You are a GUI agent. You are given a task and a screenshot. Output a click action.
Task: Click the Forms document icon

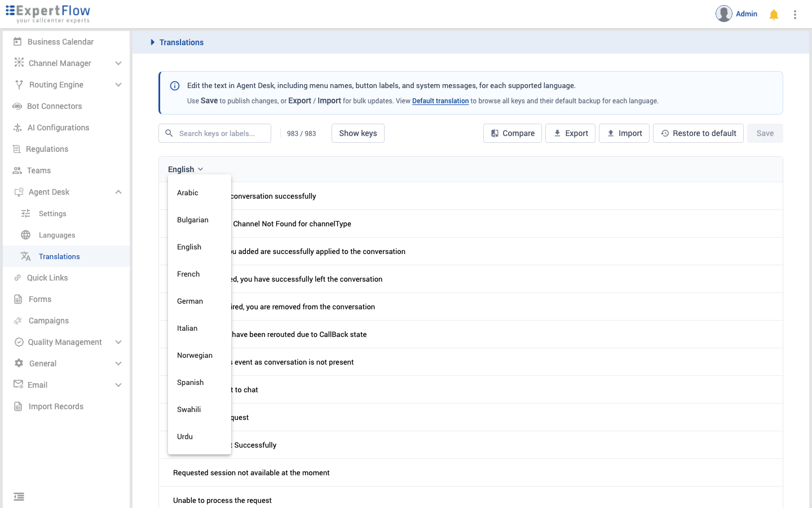point(18,299)
